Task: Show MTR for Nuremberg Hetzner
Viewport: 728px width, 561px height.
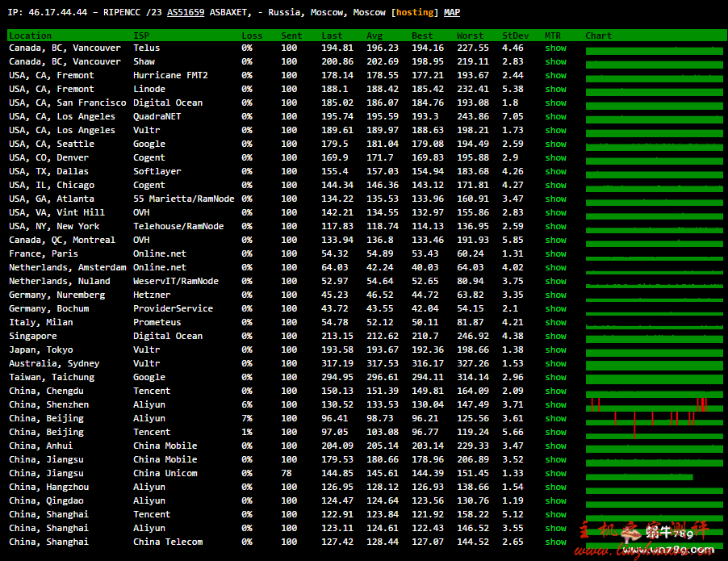Action: 555,295
